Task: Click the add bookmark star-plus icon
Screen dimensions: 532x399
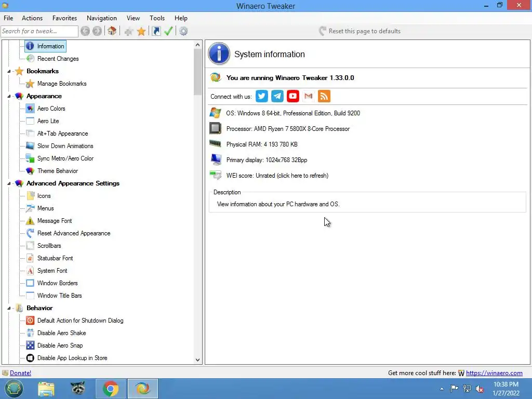Action: [129, 32]
